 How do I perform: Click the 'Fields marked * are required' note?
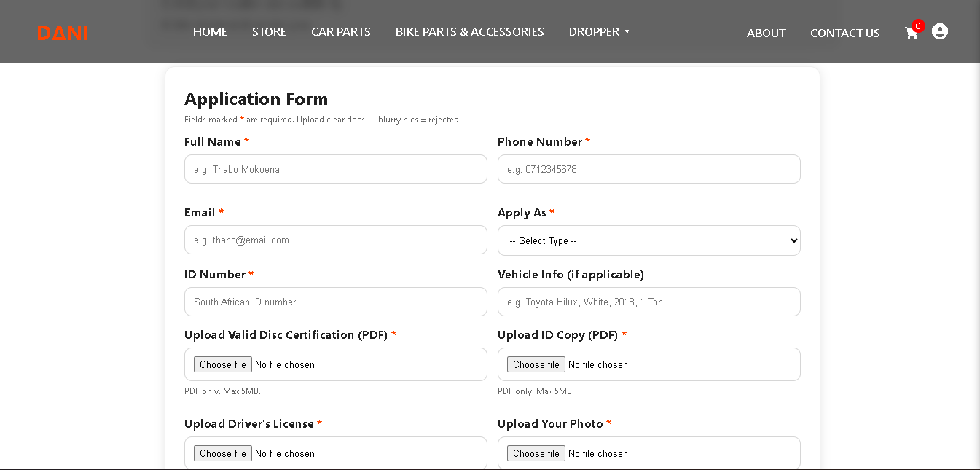click(x=323, y=120)
